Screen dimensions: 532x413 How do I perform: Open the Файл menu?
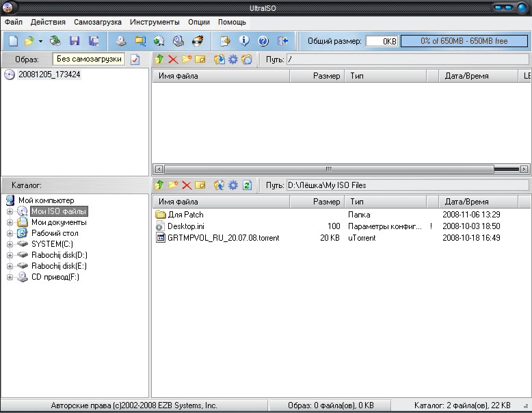coord(14,22)
